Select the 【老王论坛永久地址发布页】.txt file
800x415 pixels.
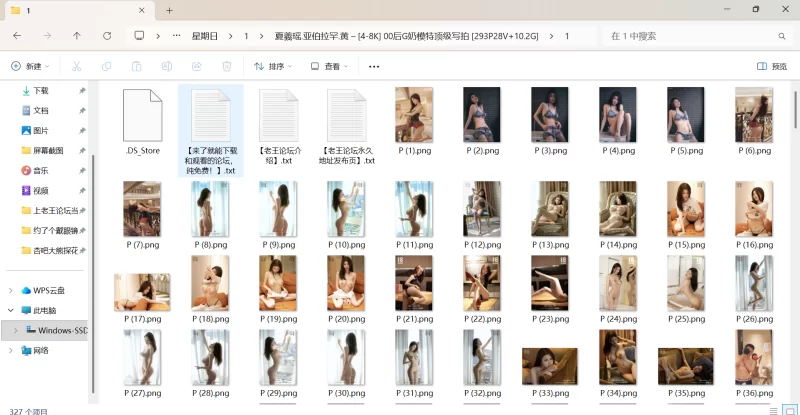(346, 126)
